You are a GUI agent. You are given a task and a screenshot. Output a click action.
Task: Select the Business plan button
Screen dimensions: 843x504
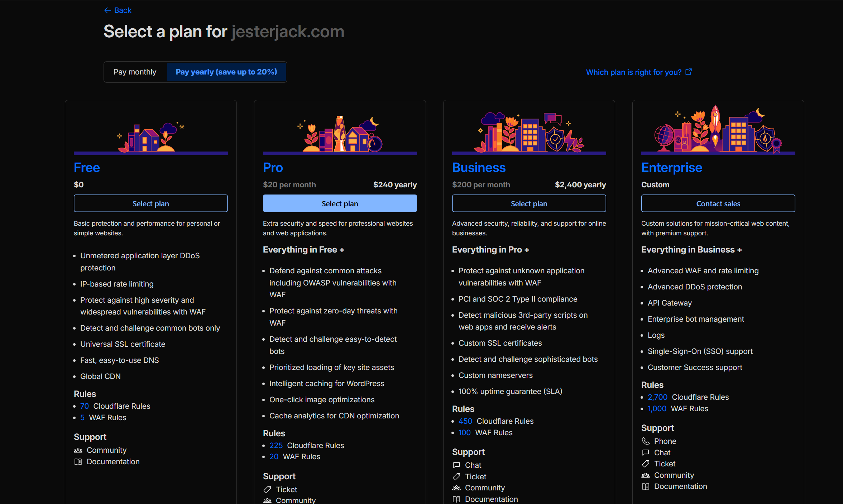529,203
